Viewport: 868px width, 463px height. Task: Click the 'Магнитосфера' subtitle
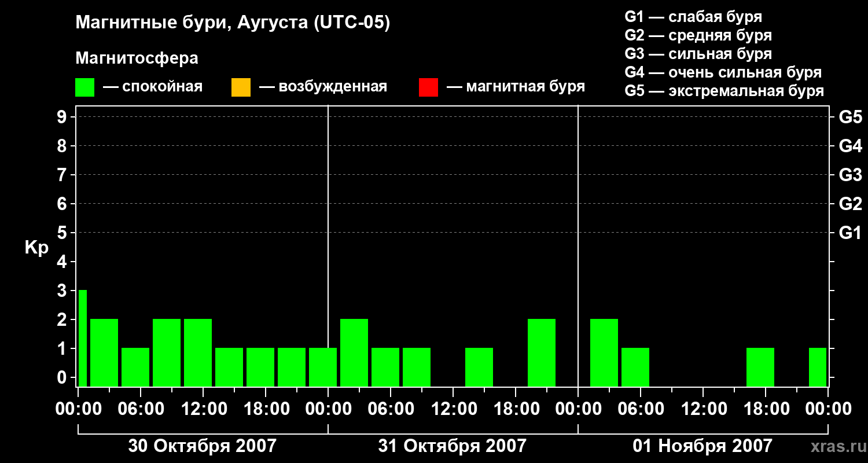137,58
